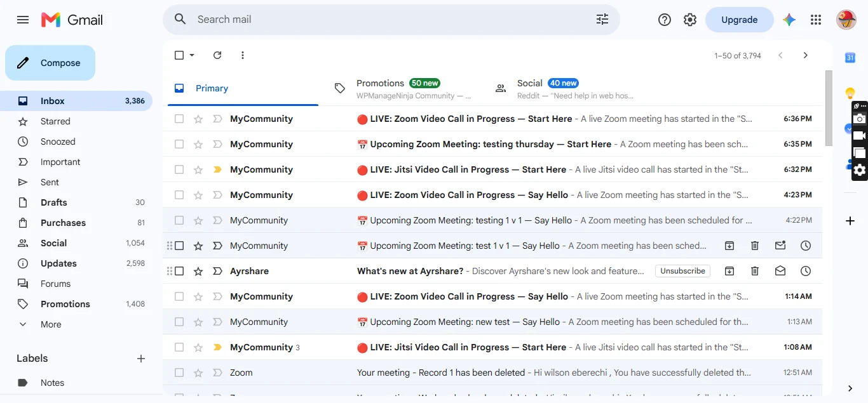Click Unsubscribe on Ayrshare email

tap(682, 271)
